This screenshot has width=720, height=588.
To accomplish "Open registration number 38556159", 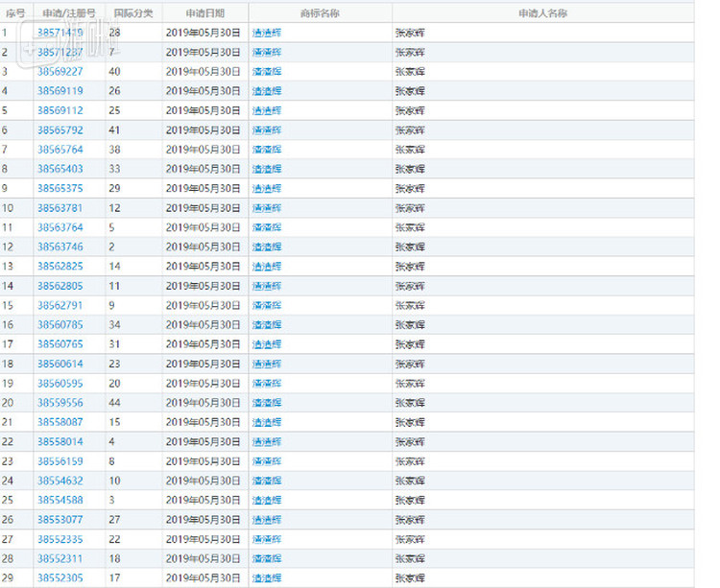I will click(x=60, y=461).
